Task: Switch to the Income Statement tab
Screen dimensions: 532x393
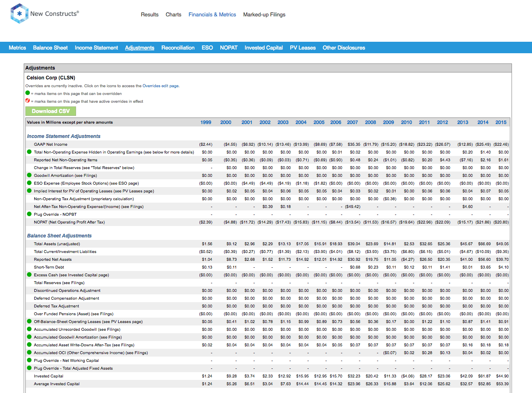Action: 97,47
